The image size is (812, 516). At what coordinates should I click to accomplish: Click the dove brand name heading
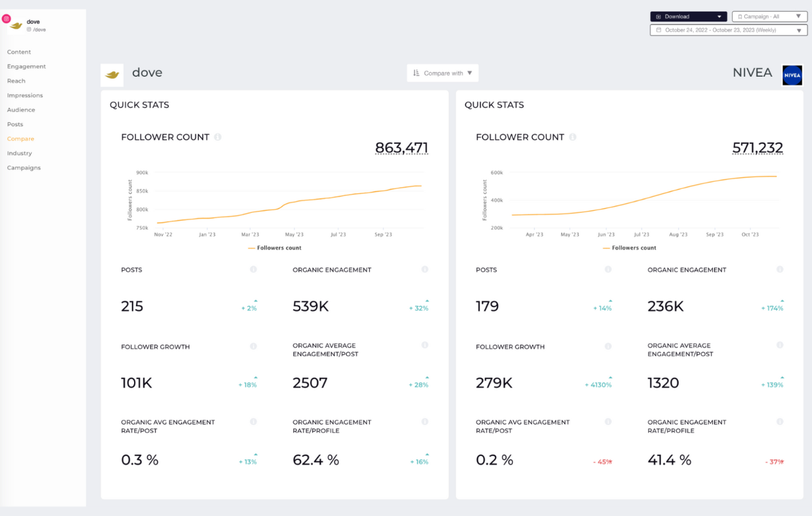pos(147,73)
